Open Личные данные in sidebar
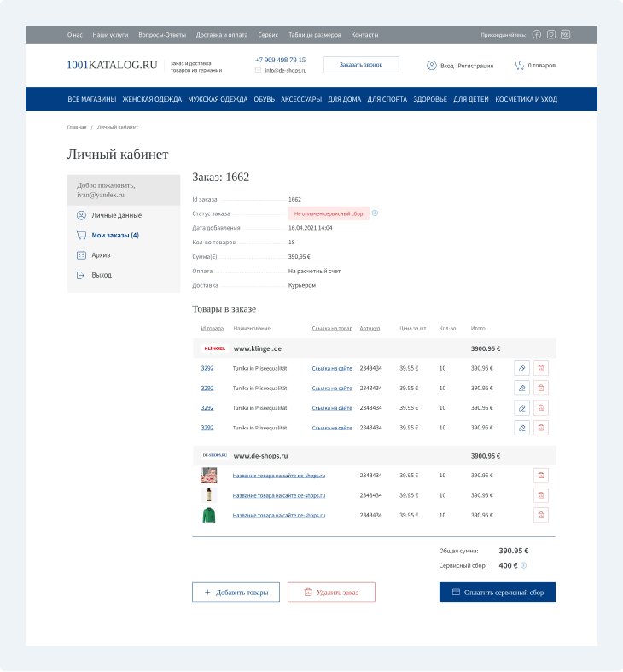The image size is (623, 672). point(117,215)
